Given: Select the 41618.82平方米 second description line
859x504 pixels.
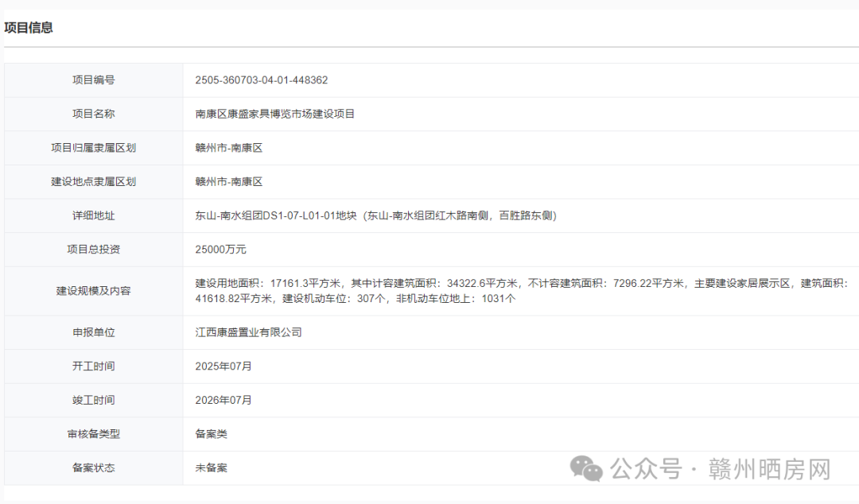Looking at the screenshot, I should click(356, 299).
